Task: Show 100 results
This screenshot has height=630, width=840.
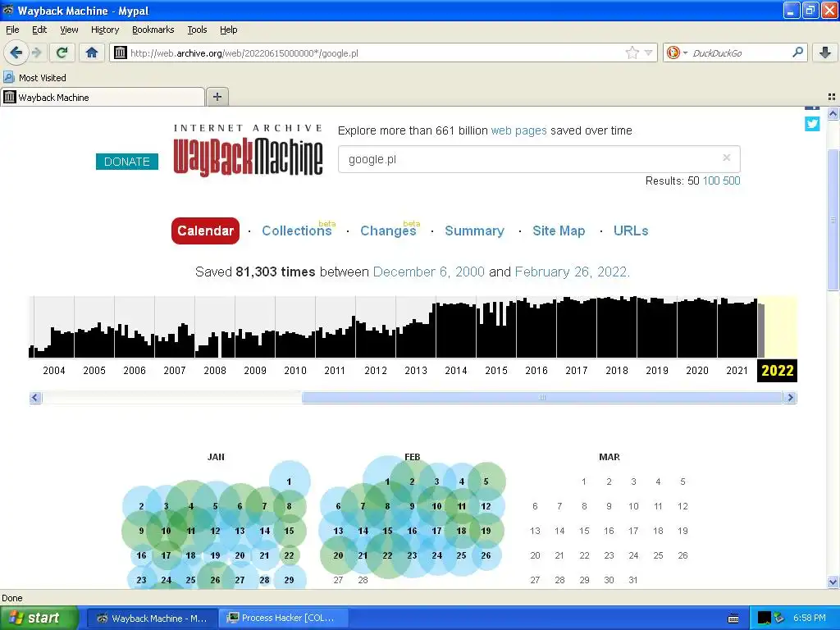Action: (711, 180)
